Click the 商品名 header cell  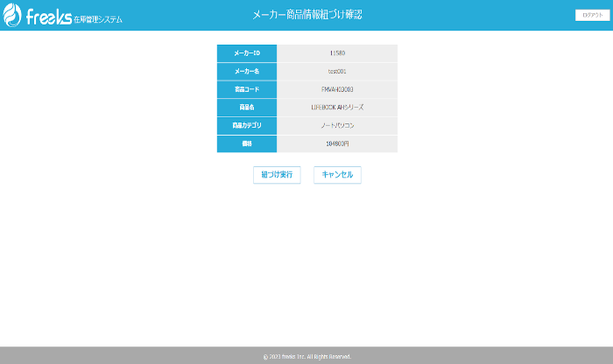coord(247,108)
